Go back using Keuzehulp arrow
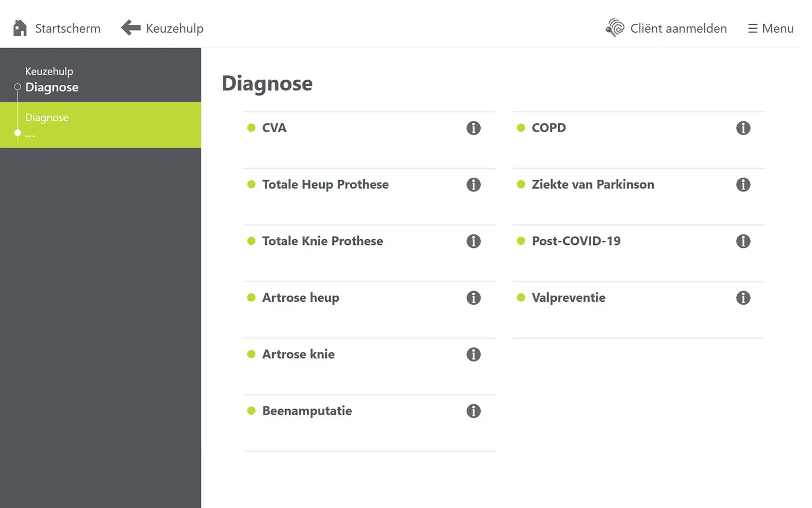Viewport: 812px width, 508px height. click(131, 27)
